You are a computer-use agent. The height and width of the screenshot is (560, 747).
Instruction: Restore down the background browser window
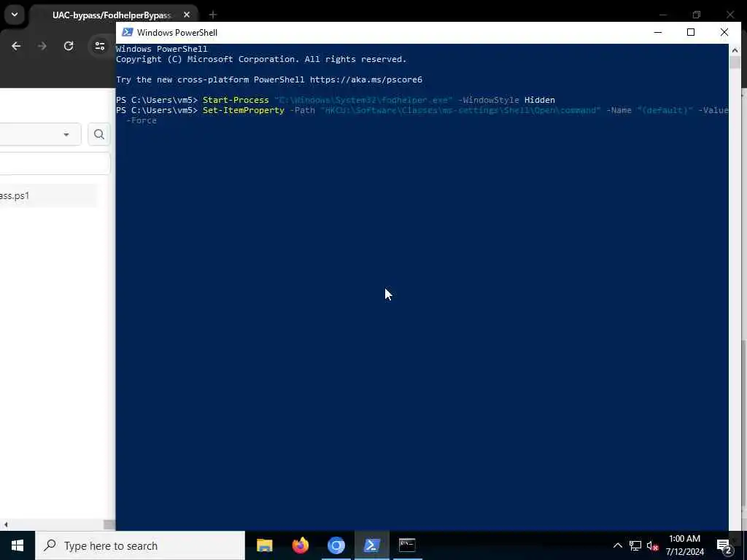point(697,15)
